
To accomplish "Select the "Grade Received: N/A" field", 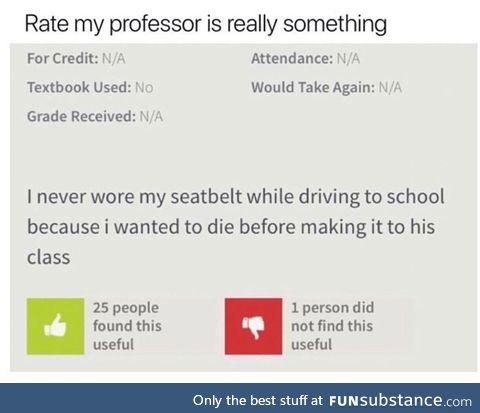I will tap(95, 116).
